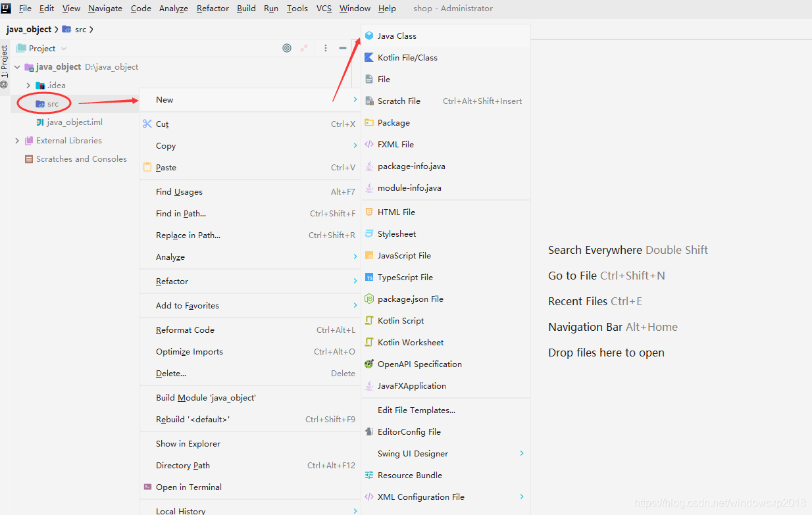Click the HTML File icon

[x=369, y=212]
